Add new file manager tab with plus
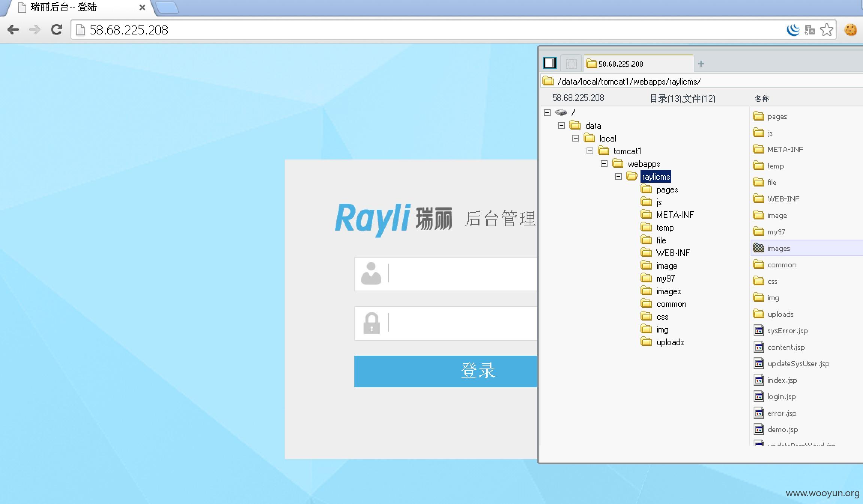The height and width of the screenshot is (504, 863). coord(701,64)
